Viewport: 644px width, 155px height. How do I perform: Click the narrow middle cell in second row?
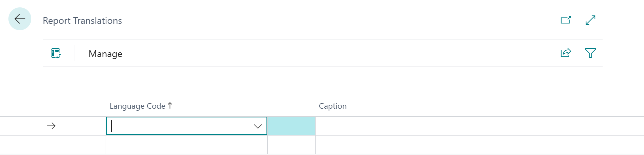(291, 145)
